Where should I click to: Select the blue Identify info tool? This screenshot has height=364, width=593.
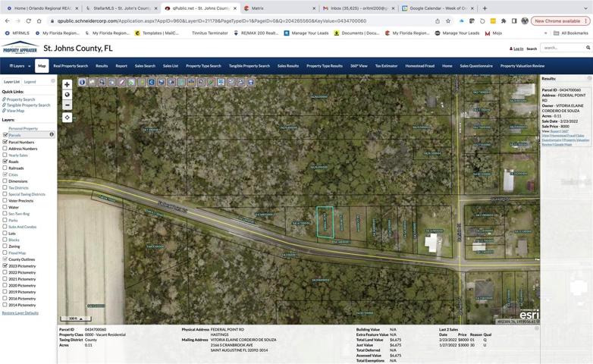[82, 82]
